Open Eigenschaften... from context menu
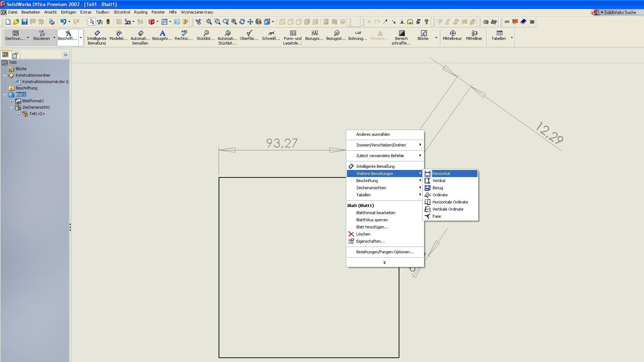Image resolution: width=644 pixels, height=362 pixels. point(385,241)
